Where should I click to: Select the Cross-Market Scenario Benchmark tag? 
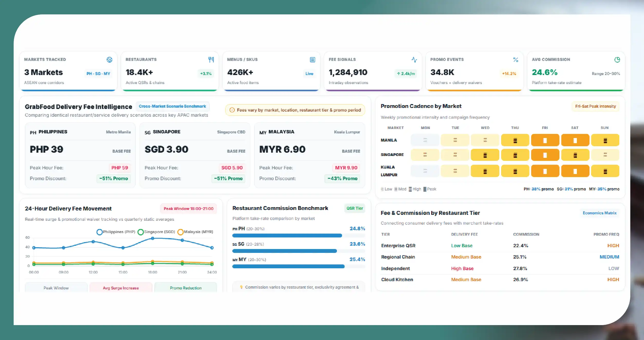coord(172,106)
